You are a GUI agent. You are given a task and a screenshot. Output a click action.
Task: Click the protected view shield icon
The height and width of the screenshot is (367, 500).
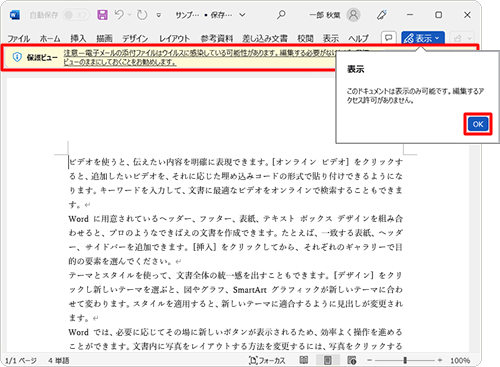tap(17, 57)
